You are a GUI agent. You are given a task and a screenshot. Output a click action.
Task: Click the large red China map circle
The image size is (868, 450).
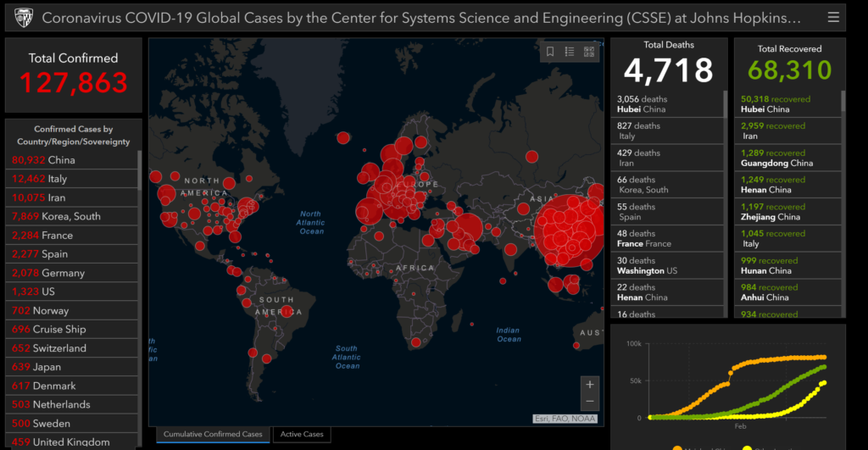569,230
